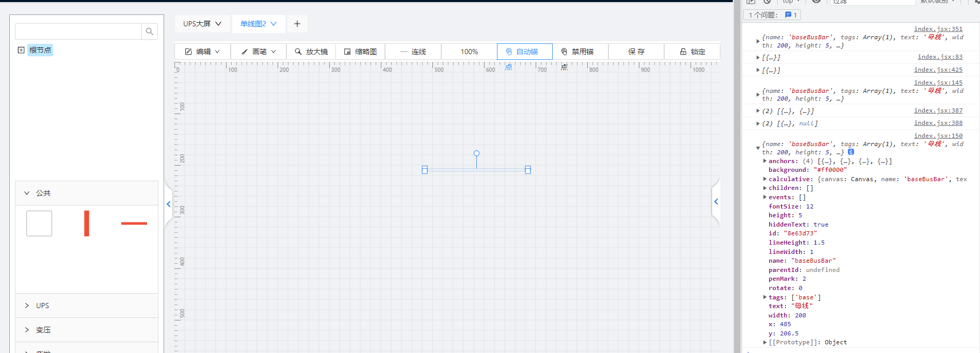This screenshot has width=980, height=353.
Task: Click the fontSize: 12 property
Action: (791, 206)
